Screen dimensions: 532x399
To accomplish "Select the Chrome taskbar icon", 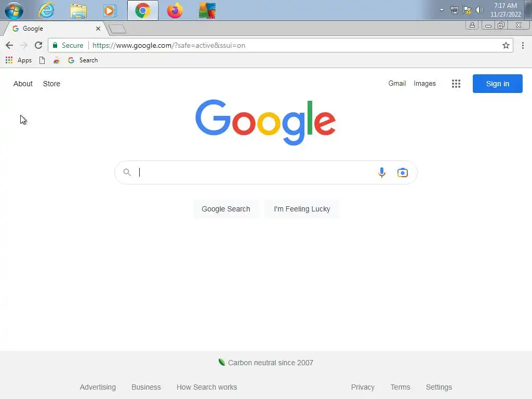I will (143, 10).
